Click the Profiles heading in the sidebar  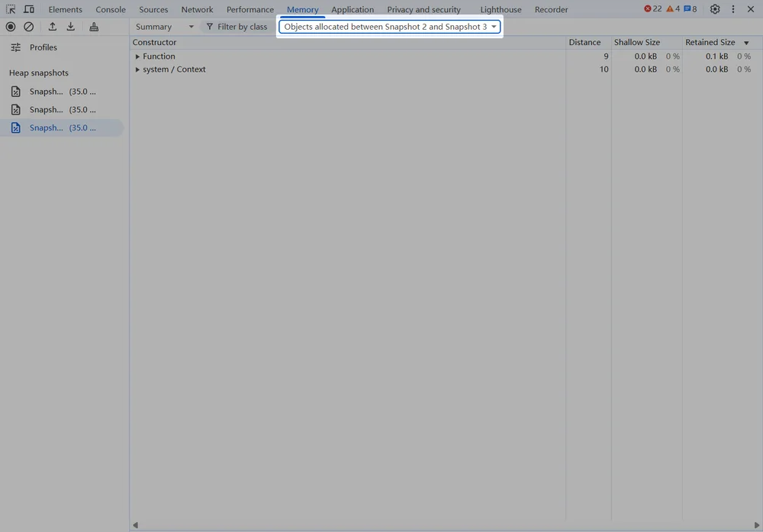[43, 47]
